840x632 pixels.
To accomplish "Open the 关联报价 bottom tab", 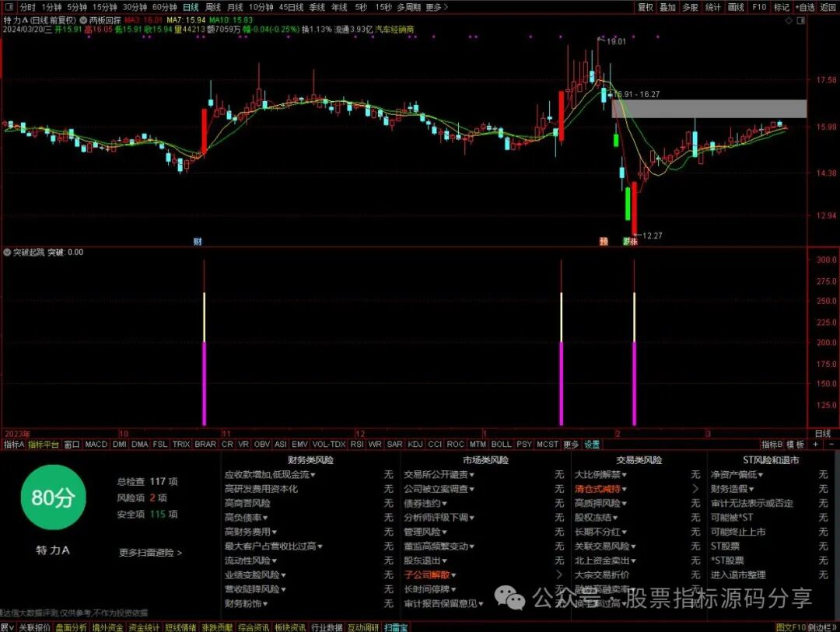I will coord(35,627).
